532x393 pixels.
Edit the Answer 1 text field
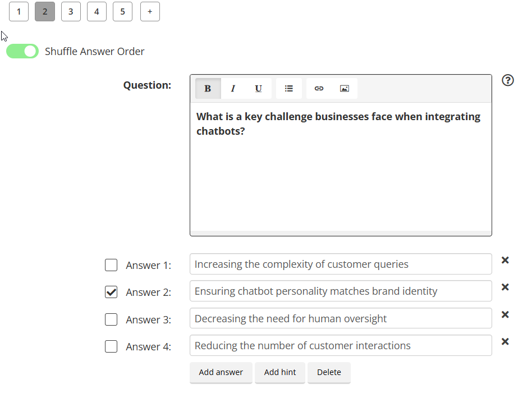click(341, 264)
